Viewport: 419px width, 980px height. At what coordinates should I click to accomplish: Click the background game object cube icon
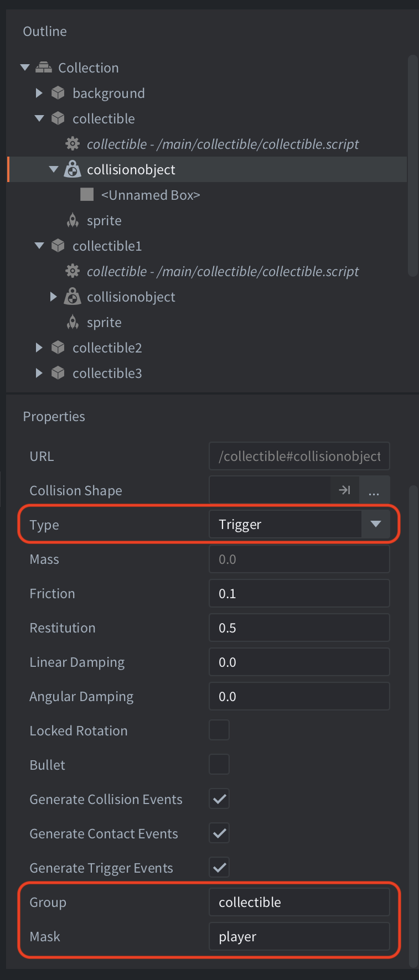click(x=58, y=93)
